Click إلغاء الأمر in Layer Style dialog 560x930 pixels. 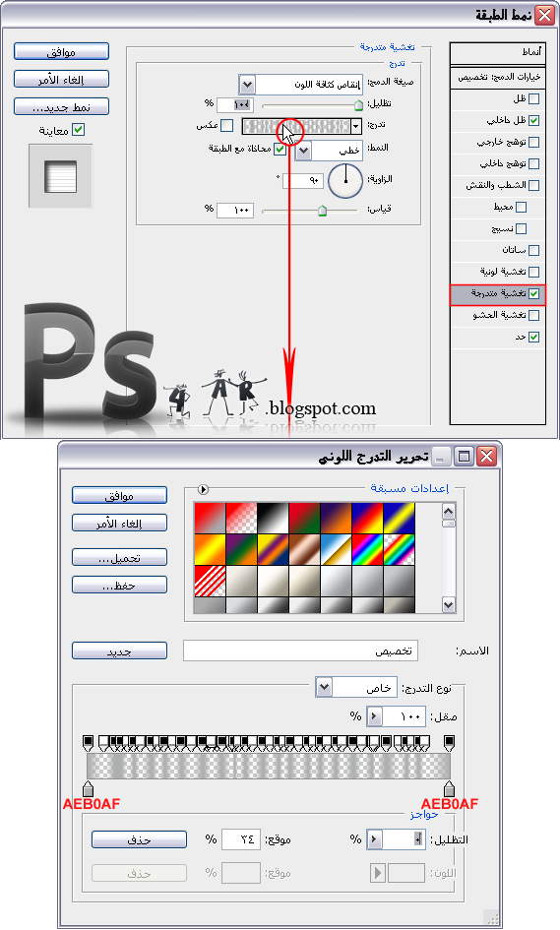(x=61, y=79)
